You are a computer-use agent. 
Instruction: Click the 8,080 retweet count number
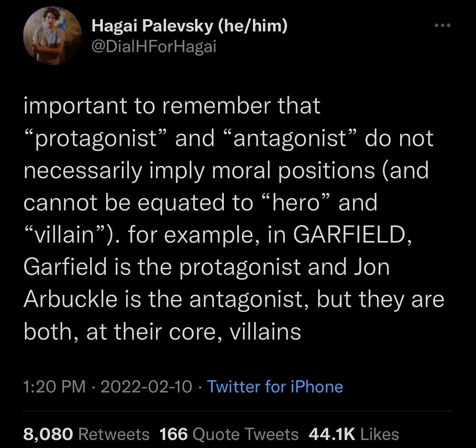click(48, 434)
